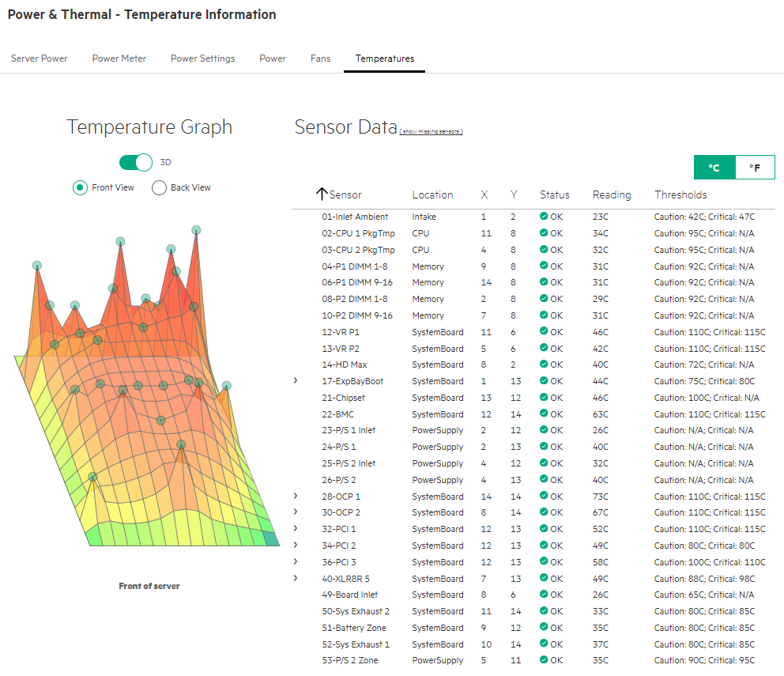Click OK status icon for 21-Chipset

[544, 397]
